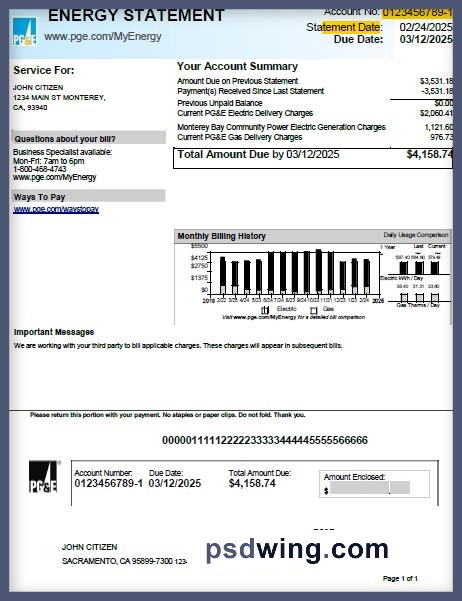Image resolution: width=462 pixels, height=601 pixels.
Task: Click the Ways To Pay heading
Action: (39, 197)
